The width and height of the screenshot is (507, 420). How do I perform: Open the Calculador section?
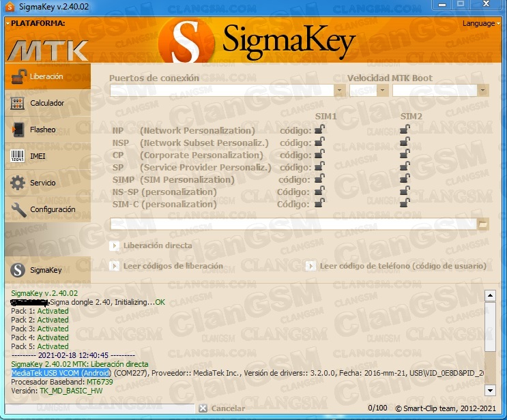[48, 103]
